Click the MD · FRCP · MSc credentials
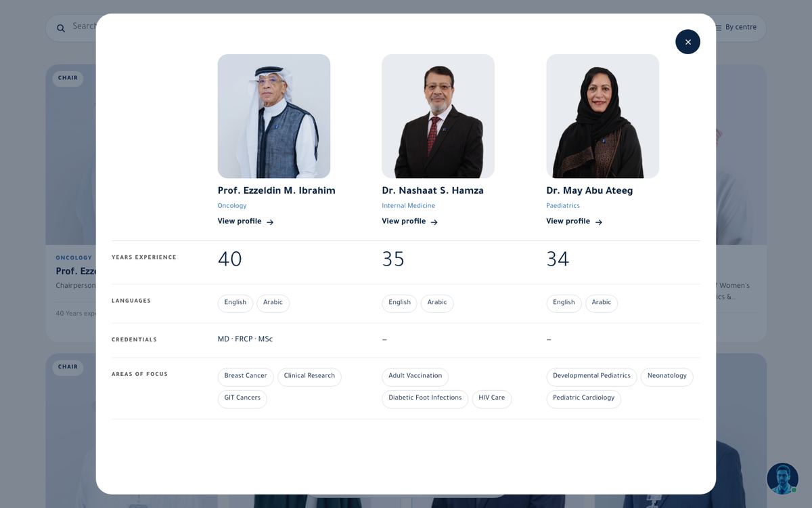Screen dimensions: 812x508 click(246, 339)
